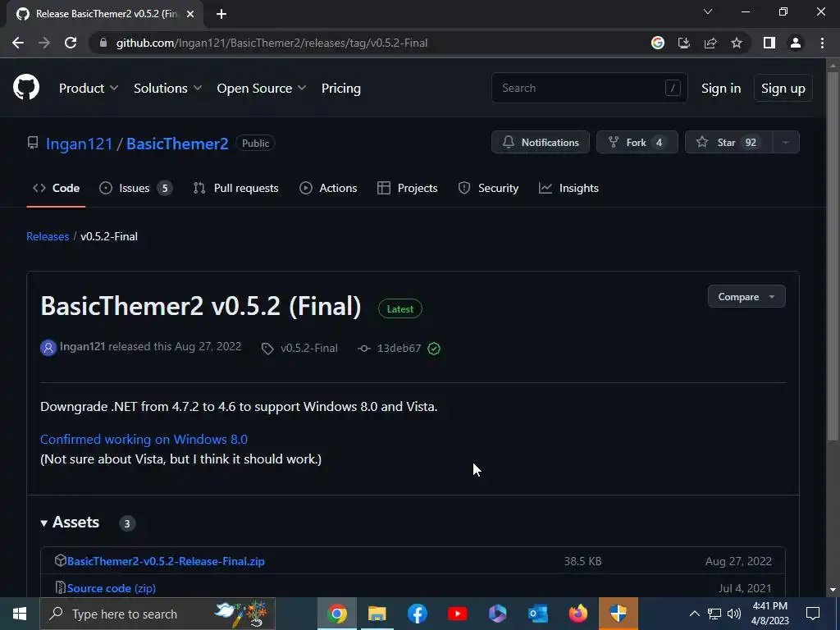Click the share page icon
Viewport: 840px width, 630px height.
coord(710,43)
